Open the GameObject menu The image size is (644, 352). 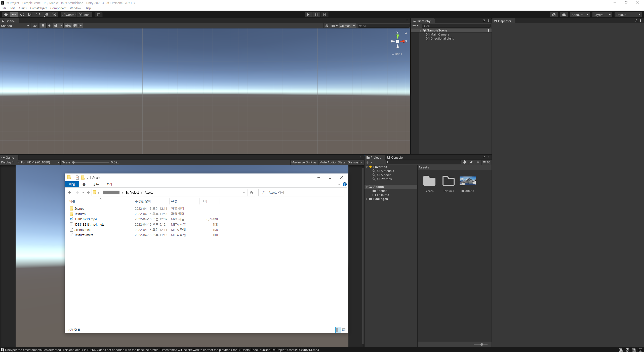point(38,8)
